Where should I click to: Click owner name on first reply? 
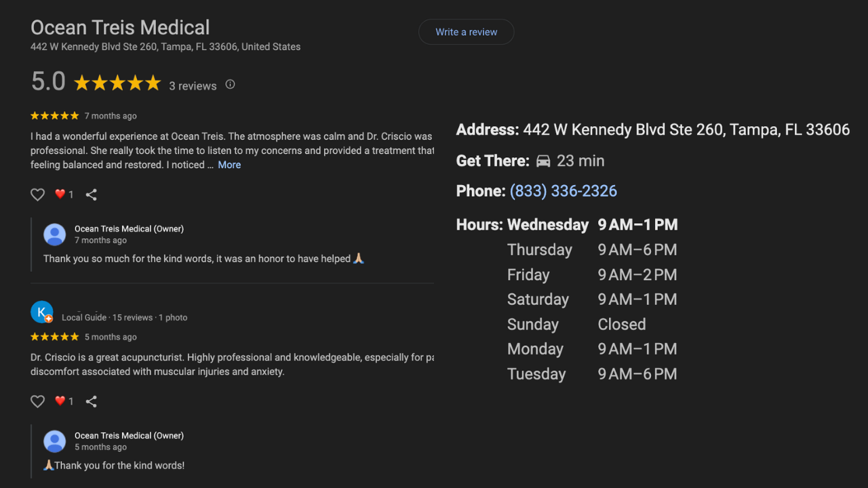[x=129, y=229]
